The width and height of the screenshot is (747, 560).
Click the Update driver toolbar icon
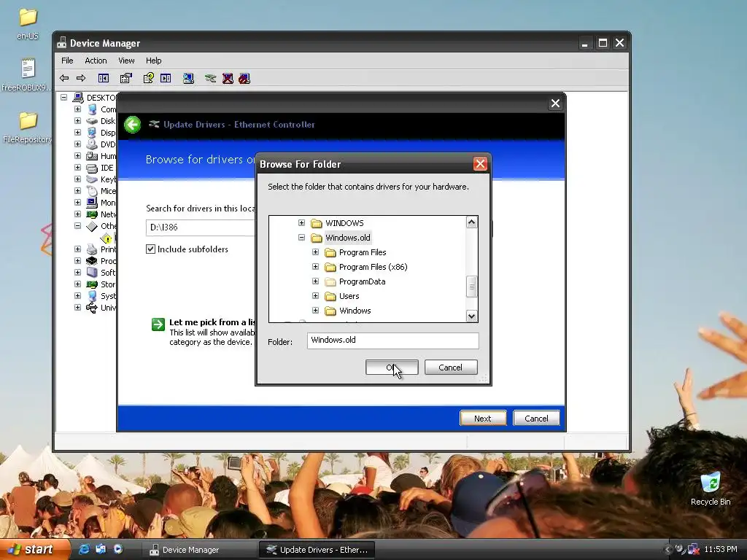[x=210, y=78]
